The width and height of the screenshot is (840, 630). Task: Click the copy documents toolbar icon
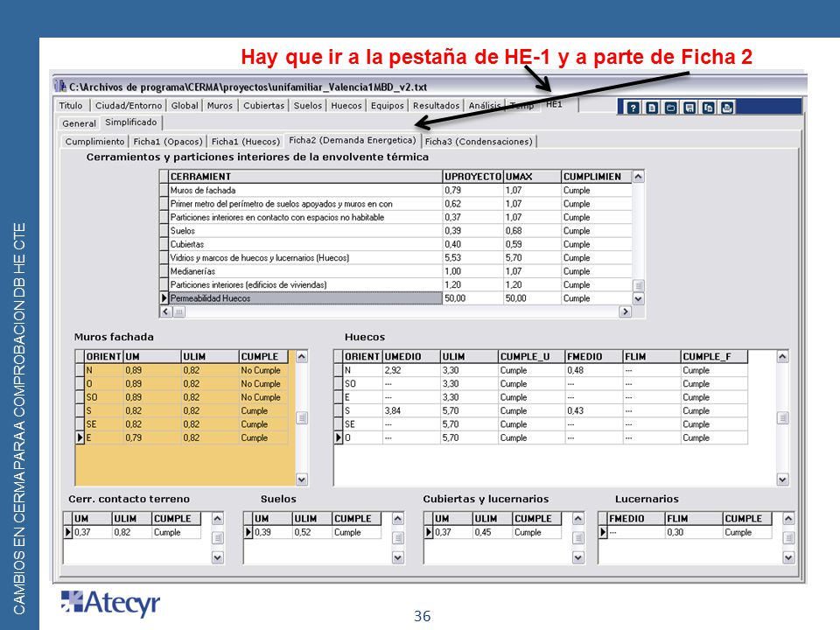coord(708,108)
